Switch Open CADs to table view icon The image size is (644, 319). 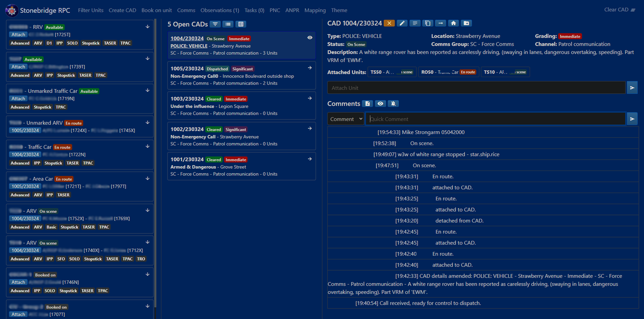point(240,24)
